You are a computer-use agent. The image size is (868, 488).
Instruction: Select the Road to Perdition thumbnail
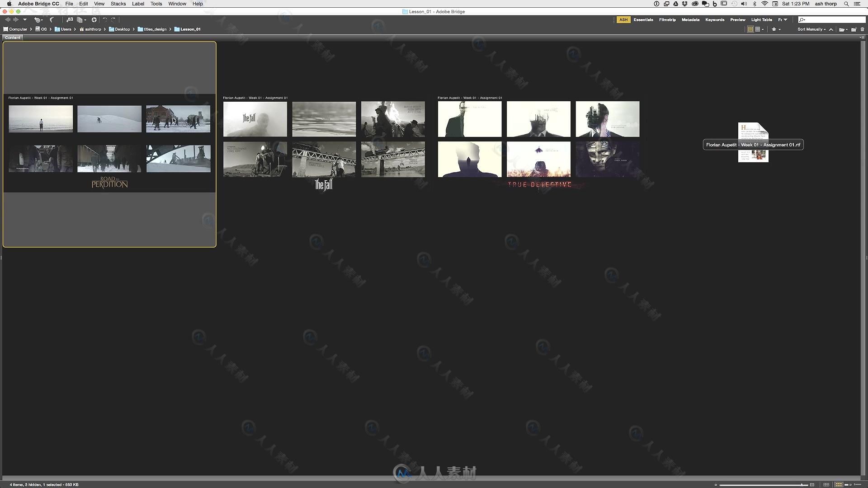coord(109,144)
